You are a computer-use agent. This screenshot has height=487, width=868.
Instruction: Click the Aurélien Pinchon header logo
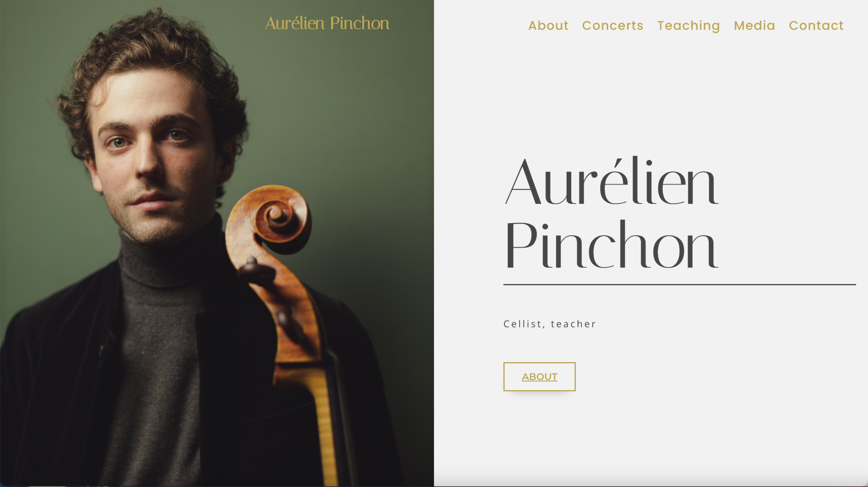coord(327,23)
